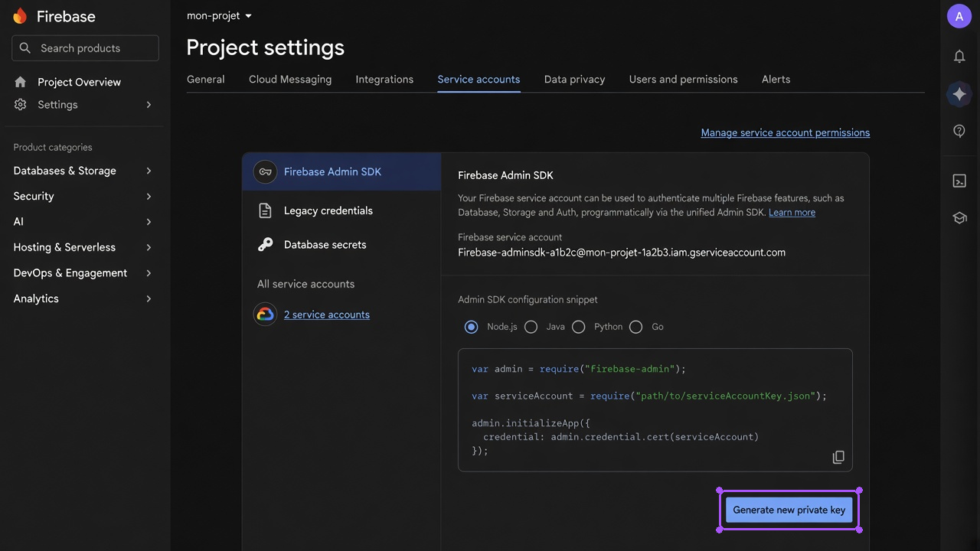Open the Cloud Shell terminal icon
This screenshot has width=980, height=551.
[959, 181]
